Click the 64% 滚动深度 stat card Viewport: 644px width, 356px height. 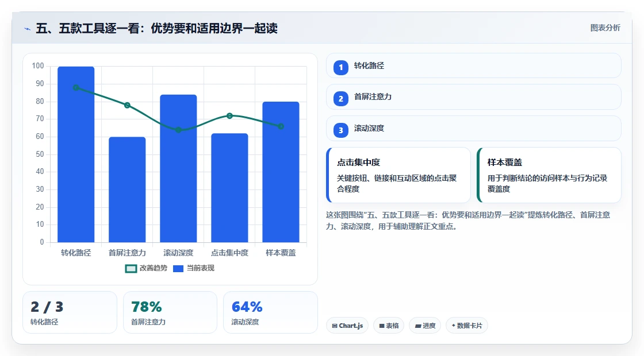(x=270, y=312)
